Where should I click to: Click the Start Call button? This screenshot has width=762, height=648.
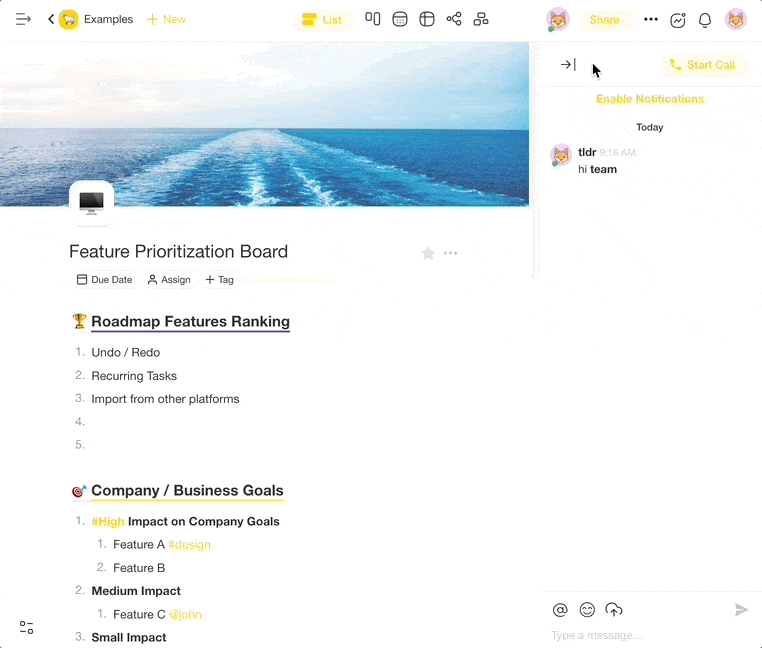tap(702, 65)
